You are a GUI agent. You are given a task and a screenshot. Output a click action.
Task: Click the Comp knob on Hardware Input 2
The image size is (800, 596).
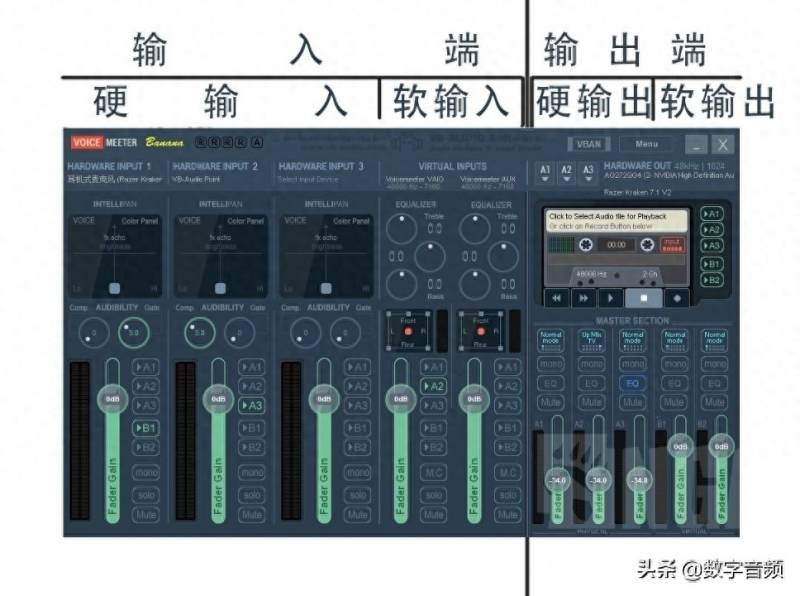click(x=199, y=333)
